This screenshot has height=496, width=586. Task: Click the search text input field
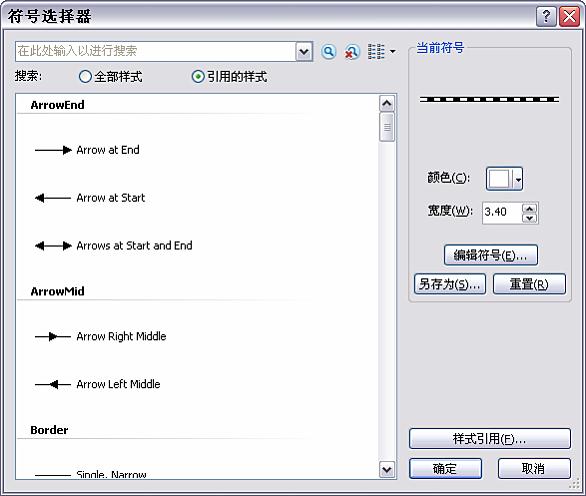point(156,52)
